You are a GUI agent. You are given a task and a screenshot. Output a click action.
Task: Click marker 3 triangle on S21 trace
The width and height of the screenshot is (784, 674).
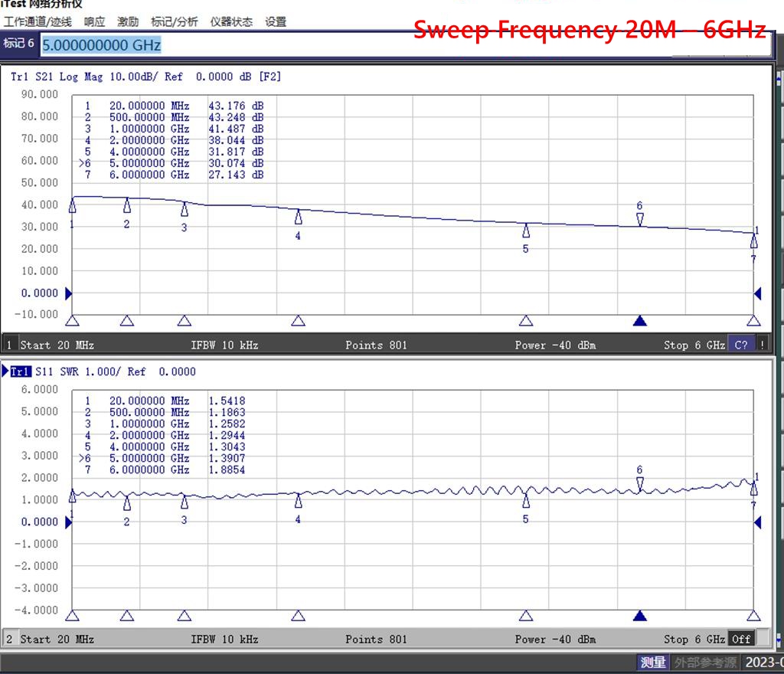[x=185, y=209]
